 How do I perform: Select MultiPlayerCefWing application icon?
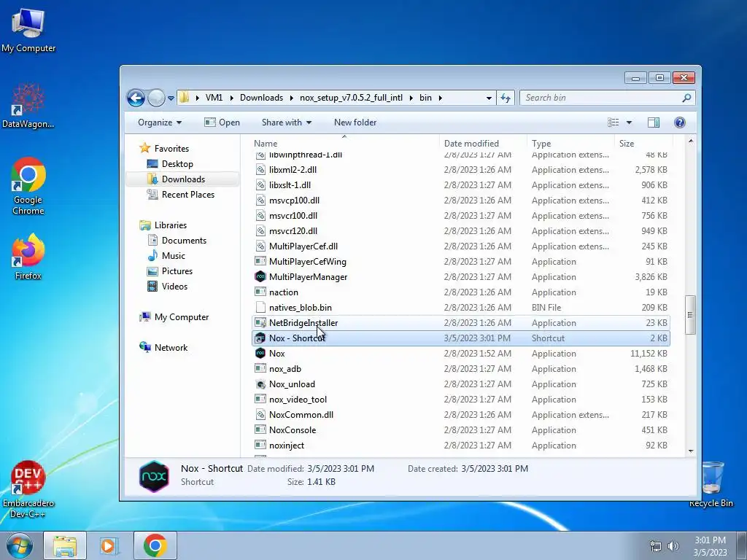click(260, 262)
